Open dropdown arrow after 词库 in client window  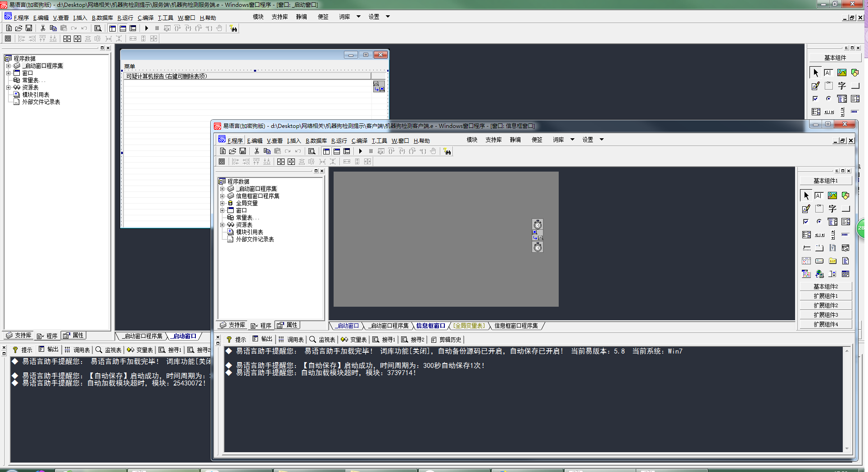572,140
